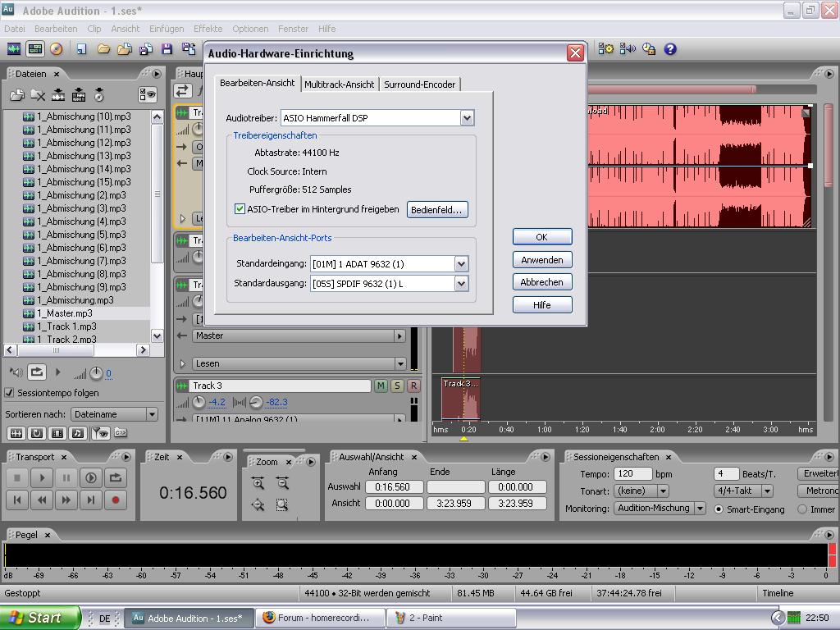Click the purple single-floppy save icon
The height and width of the screenshot is (630, 840).
[x=167, y=49]
